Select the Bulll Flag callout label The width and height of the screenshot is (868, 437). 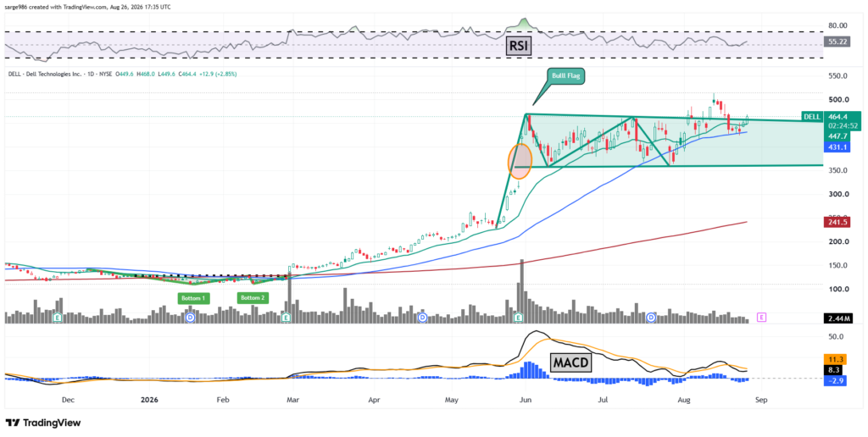(564, 75)
